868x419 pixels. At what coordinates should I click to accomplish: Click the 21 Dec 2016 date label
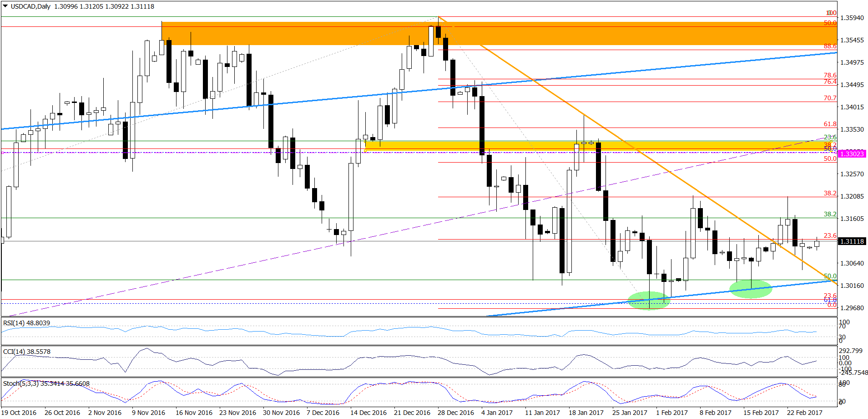pyautogui.click(x=412, y=413)
